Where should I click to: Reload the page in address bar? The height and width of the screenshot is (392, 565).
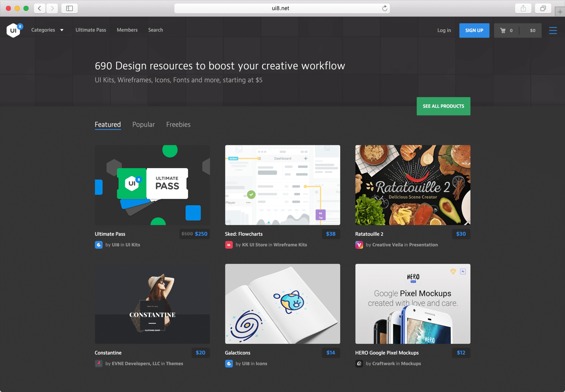coord(384,8)
